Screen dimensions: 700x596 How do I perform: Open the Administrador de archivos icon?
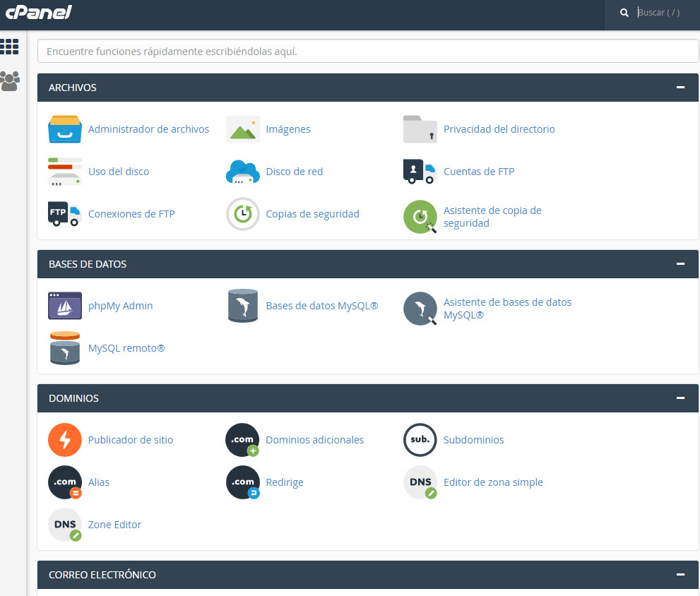coord(65,129)
